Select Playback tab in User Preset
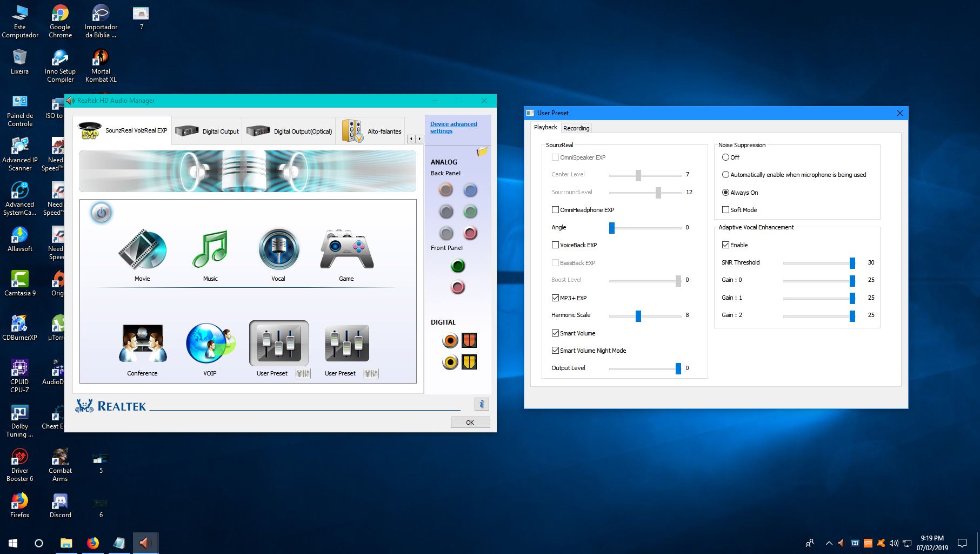The image size is (980, 554). tap(545, 127)
